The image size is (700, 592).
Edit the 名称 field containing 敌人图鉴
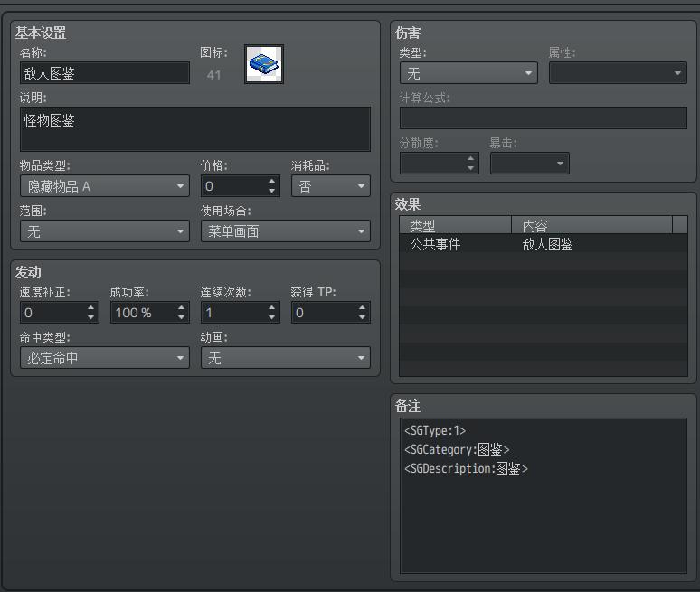click(105, 73)
